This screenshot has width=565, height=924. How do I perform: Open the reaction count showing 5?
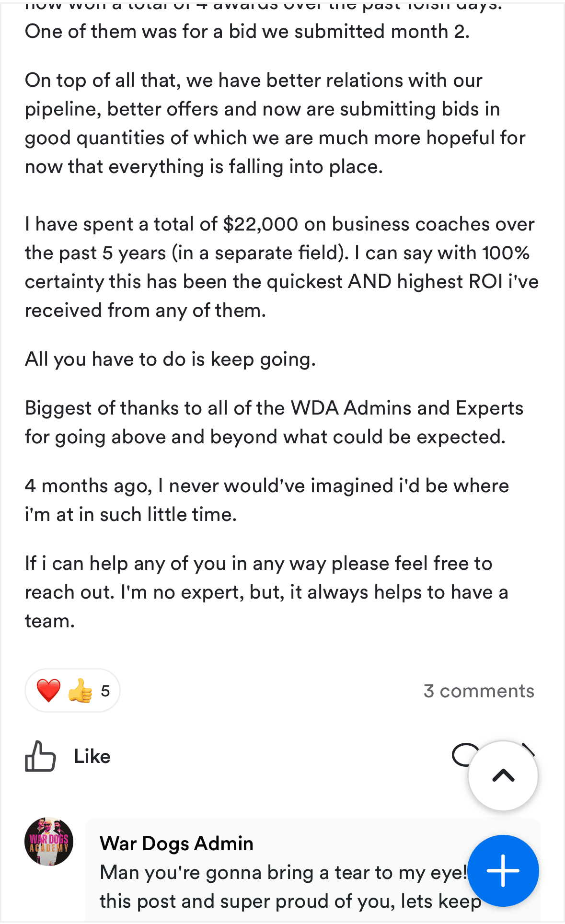point(105,691)
